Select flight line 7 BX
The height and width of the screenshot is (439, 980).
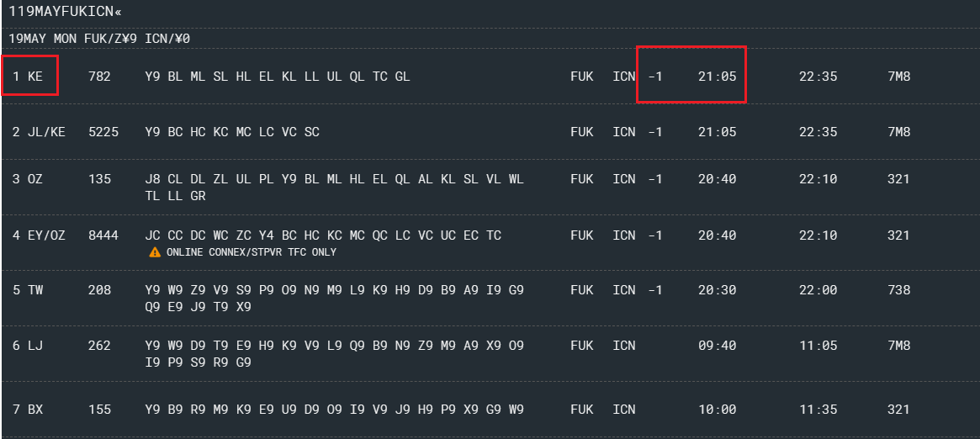[27, 410]
